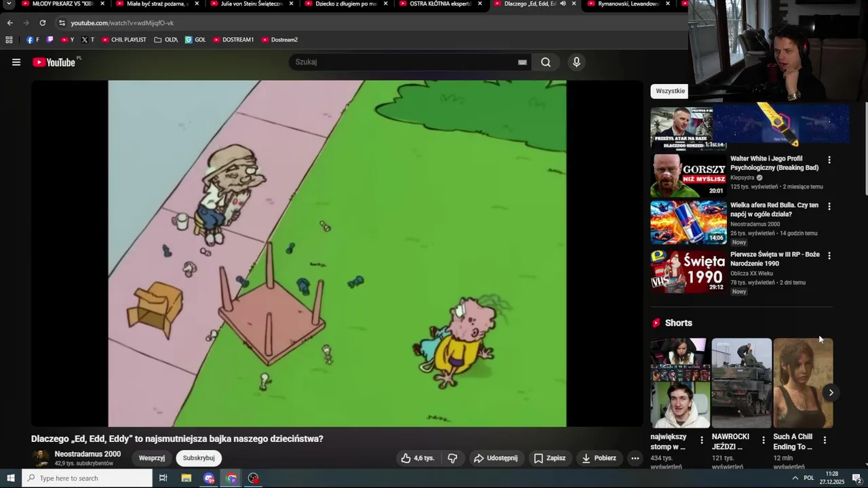
Task: Open the Neostradamus 2000 channel avatar
Action: pyautogui.click(x=41, y=458)
